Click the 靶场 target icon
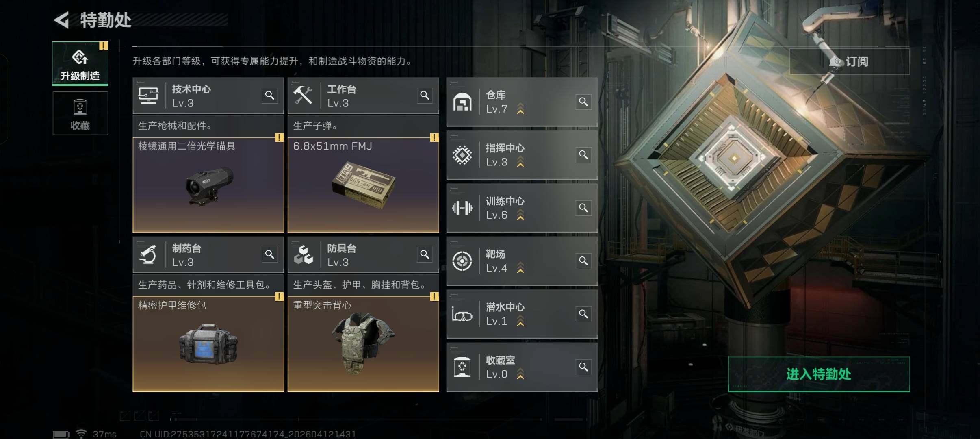The image size is (980, 439). (462, 261)
